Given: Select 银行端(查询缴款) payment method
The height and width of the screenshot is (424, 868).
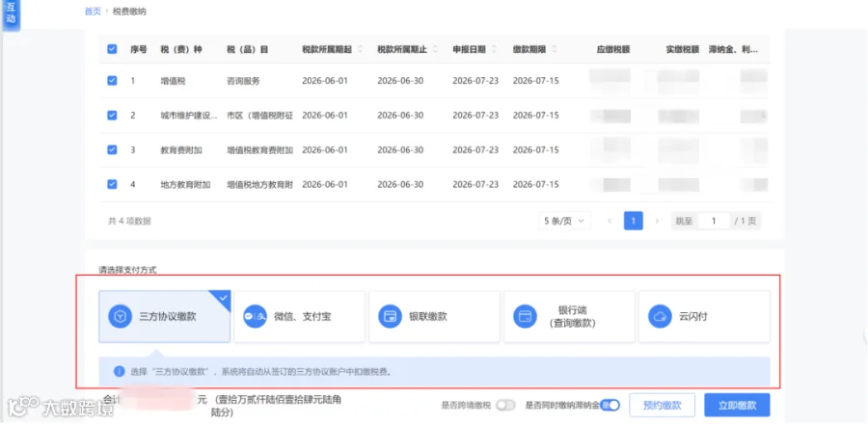Looking at the screenshot, I should pyautogui.click(x=570, y=317).
